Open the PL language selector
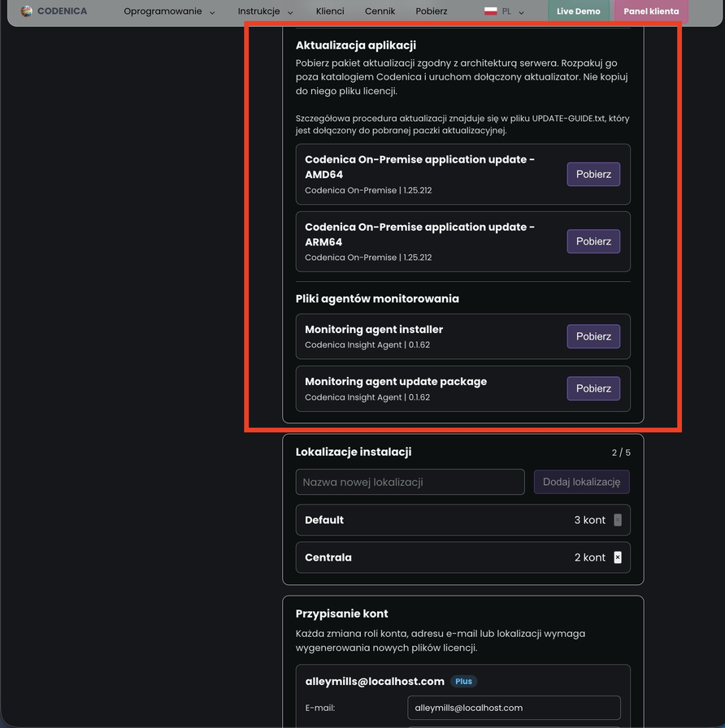Viewport: 725px width, 728px height. (504, 11)
